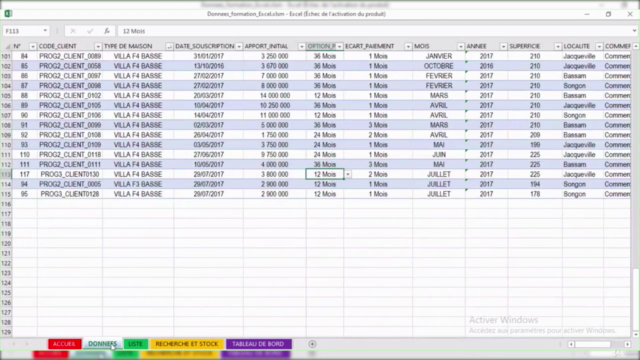Screen dimensions: 640x360
Task: Go to RECHERCHE ET STOCK sheet tab
Action: coord(187,344)
